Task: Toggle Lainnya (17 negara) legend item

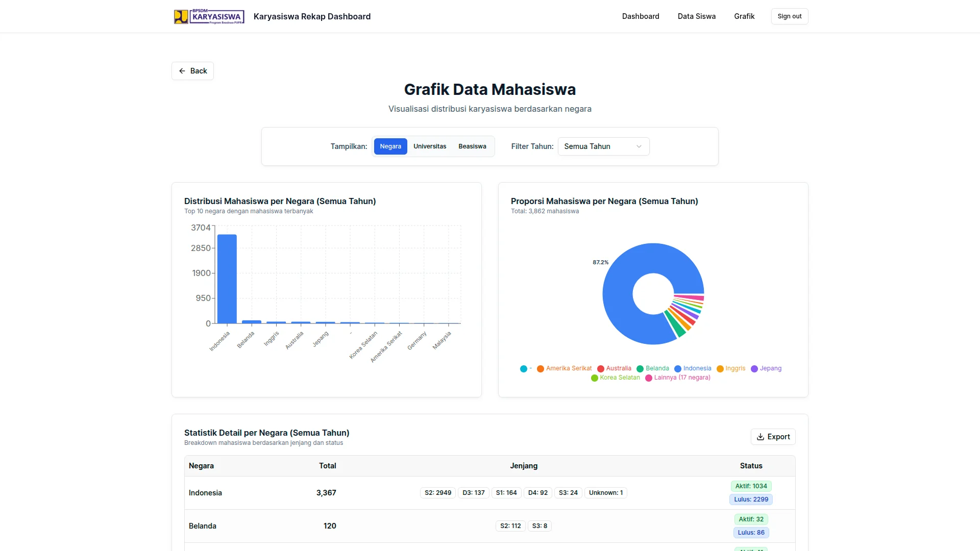Action: point(678,378)
